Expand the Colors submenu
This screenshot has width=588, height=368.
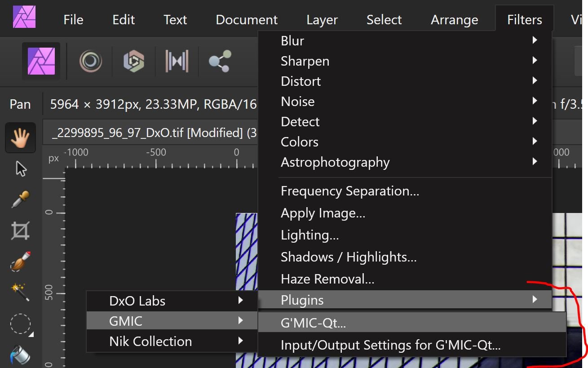click(x=405, y=142)
